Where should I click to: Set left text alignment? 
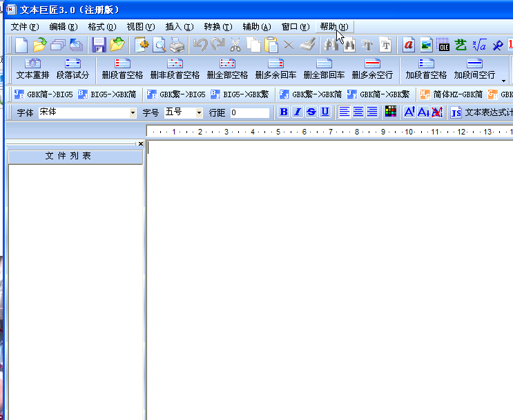pos(344,112)
